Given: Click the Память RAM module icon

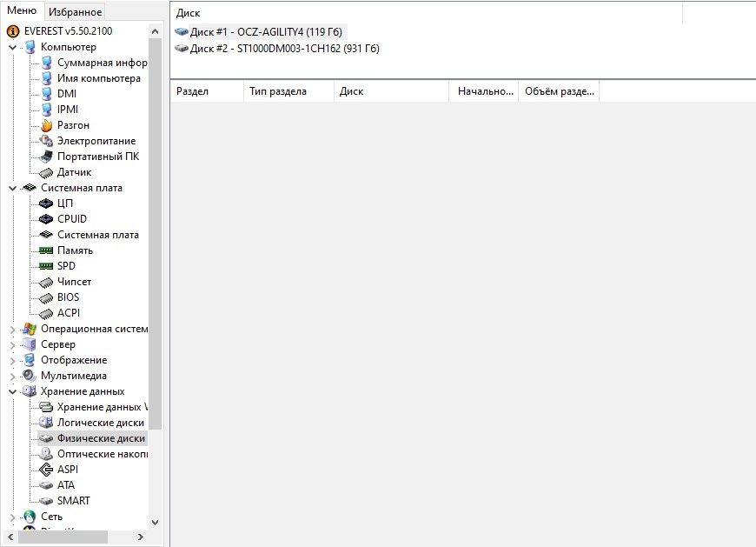Looking at the screenshot, I should pyautogui.click(x=46, y=250).
